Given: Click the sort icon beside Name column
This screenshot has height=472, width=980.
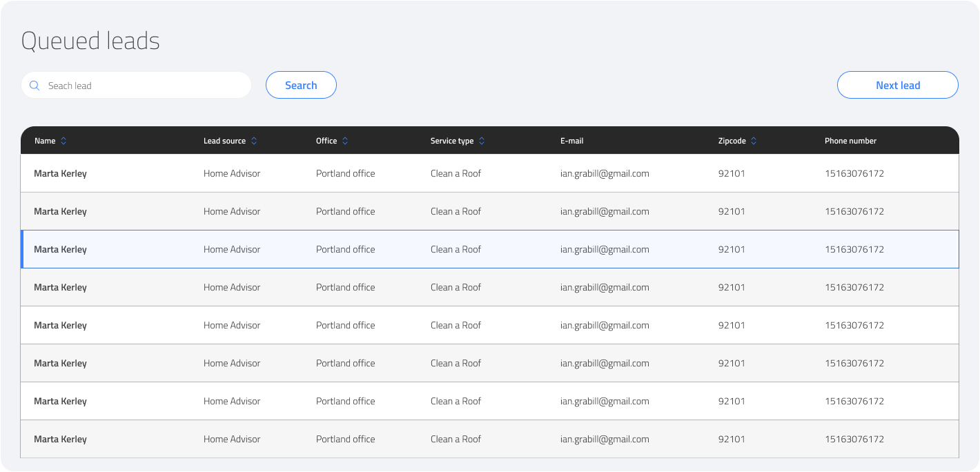Looking at the screenshot, I should 63,140.
